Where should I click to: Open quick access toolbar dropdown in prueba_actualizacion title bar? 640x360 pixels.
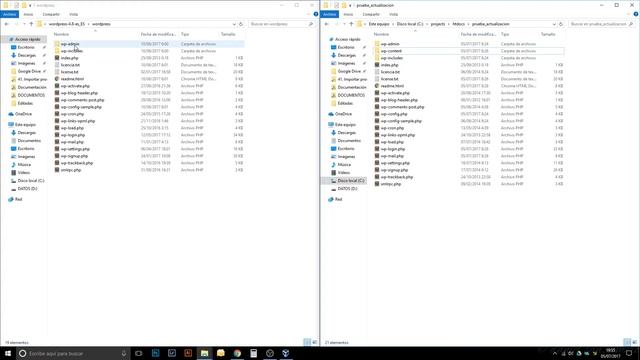coord(350,5)
